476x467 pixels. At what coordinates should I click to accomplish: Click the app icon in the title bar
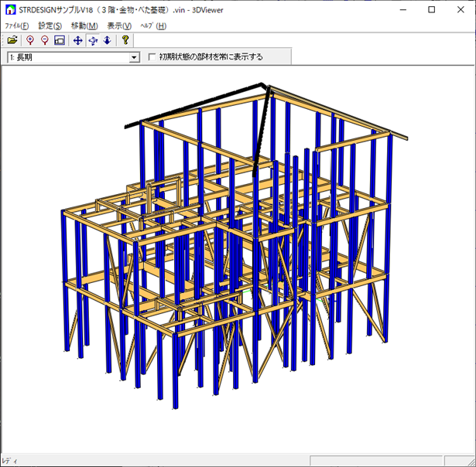pos(10,9)
